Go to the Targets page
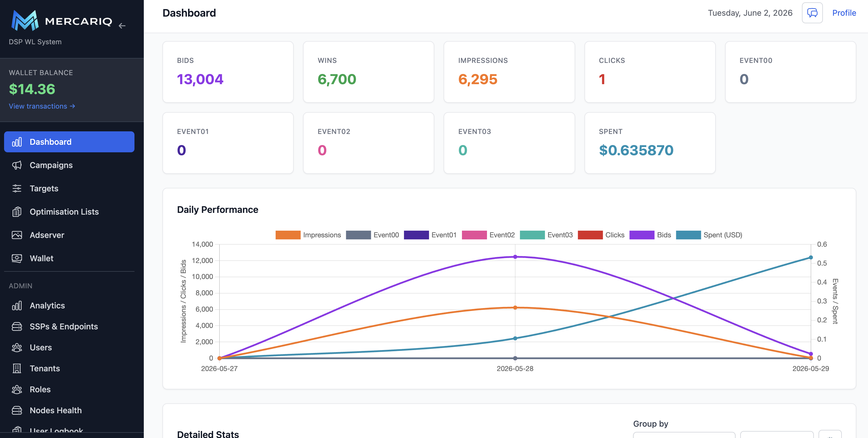This screenshot has width=868, height=438. (x=69, y=188)
